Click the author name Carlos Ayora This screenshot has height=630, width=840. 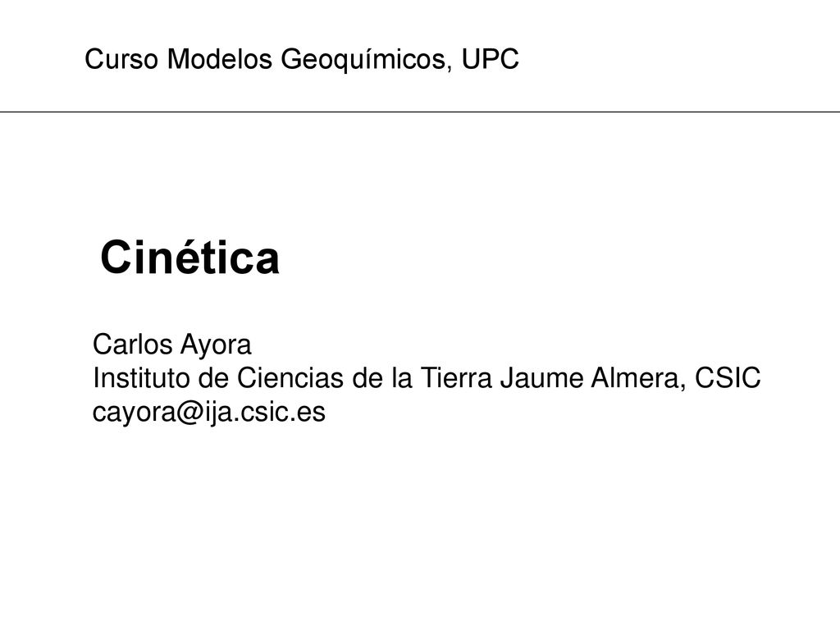click(x=172, y=345)
